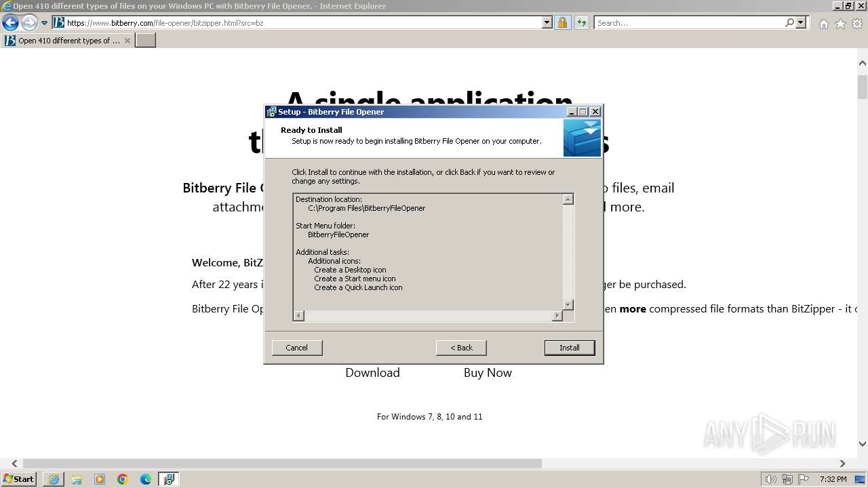
Task: Switch to the setup installer taskbar item
Action: (x=169, y=479)
